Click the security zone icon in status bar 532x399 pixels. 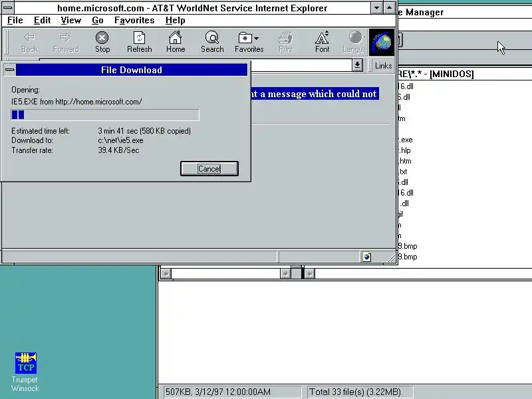[x=367, y=257]
